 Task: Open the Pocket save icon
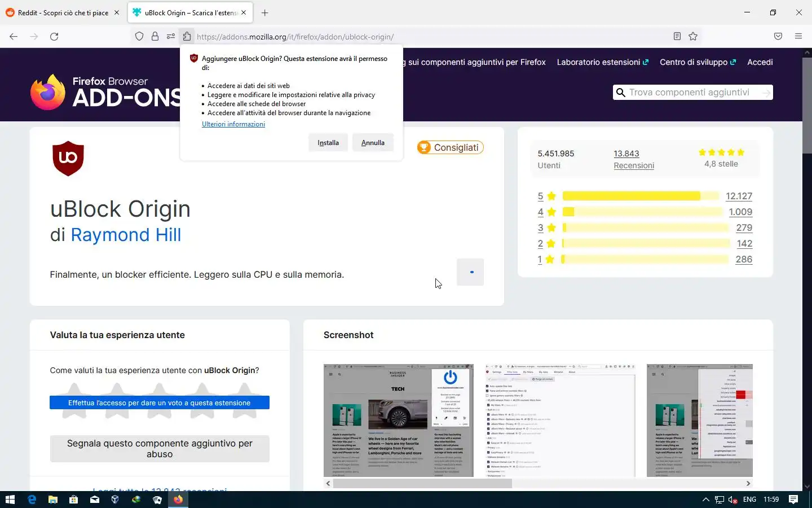tap(778, 37)
